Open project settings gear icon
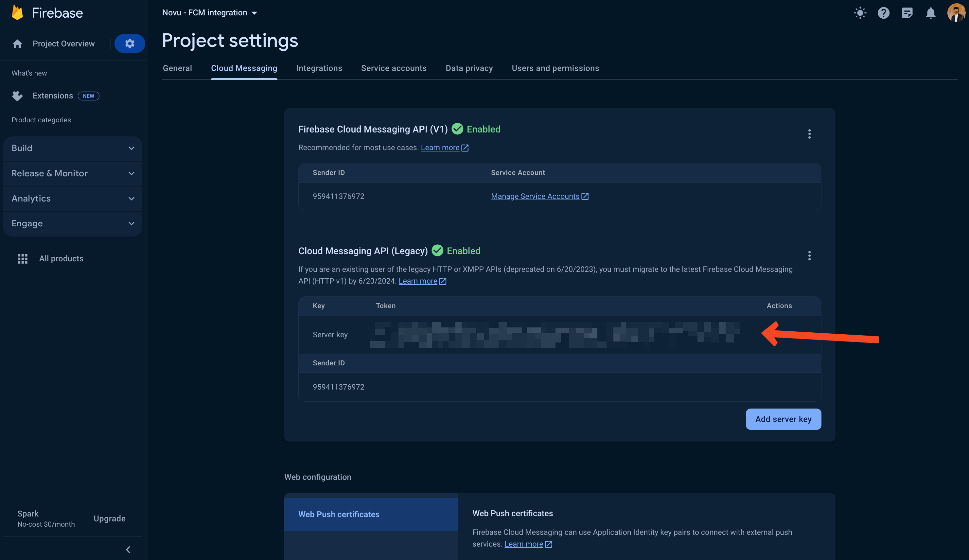Screen dimensions: 969x560 tap(130, 44)
